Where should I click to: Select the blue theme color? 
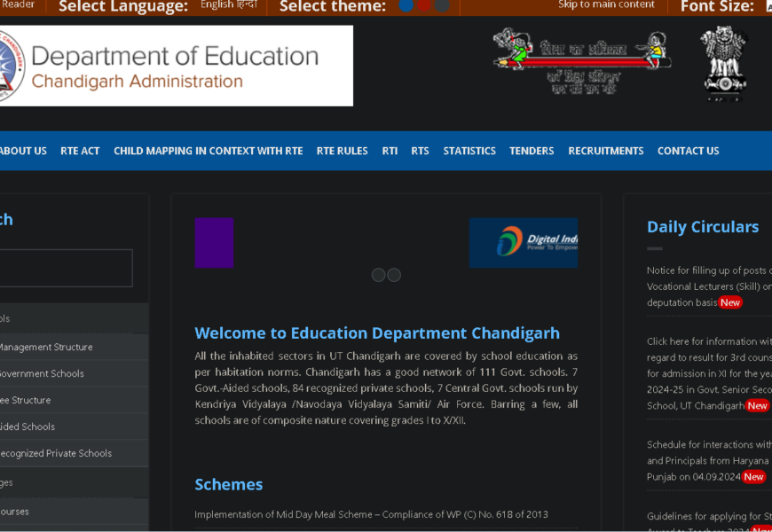pyautogui.click(x=406, y=5)
